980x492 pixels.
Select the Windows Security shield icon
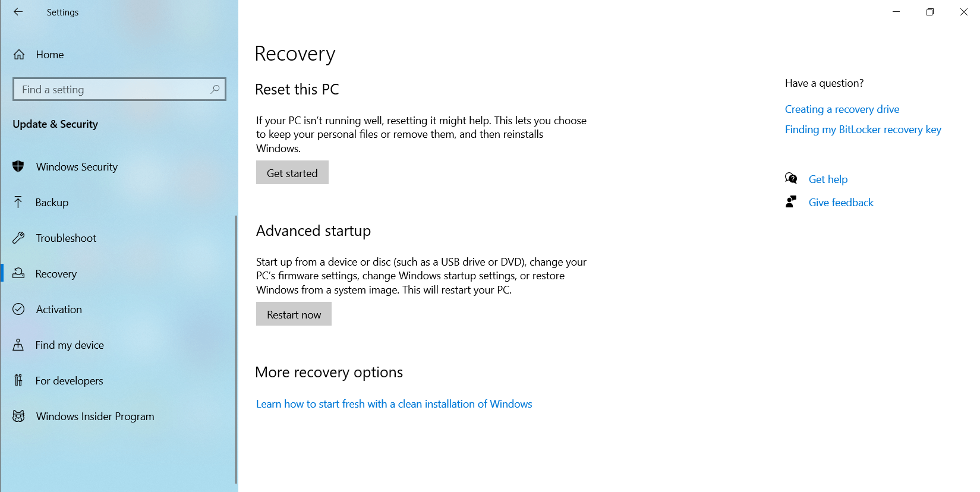(x=18, y=166)
